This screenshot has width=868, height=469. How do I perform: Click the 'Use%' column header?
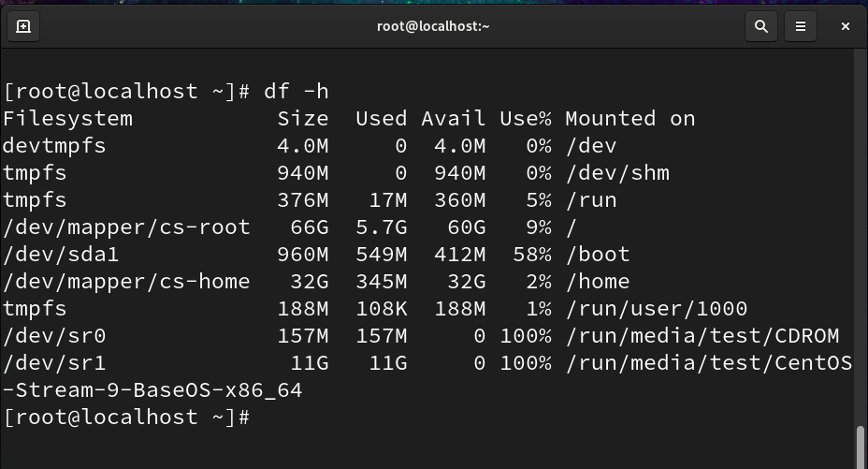[525, 119]
